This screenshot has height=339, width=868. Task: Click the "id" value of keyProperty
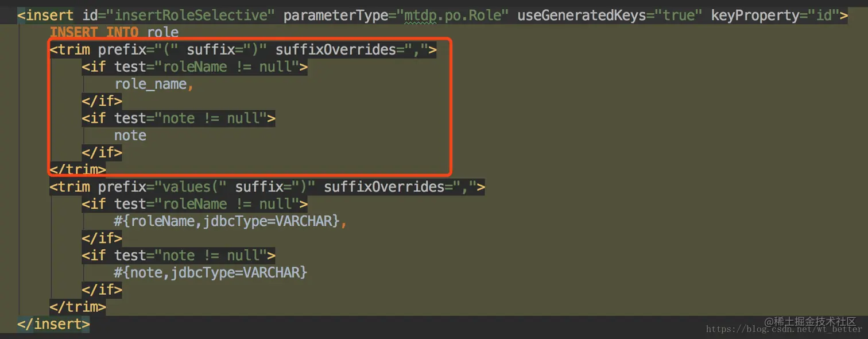(x=824, y=15)
